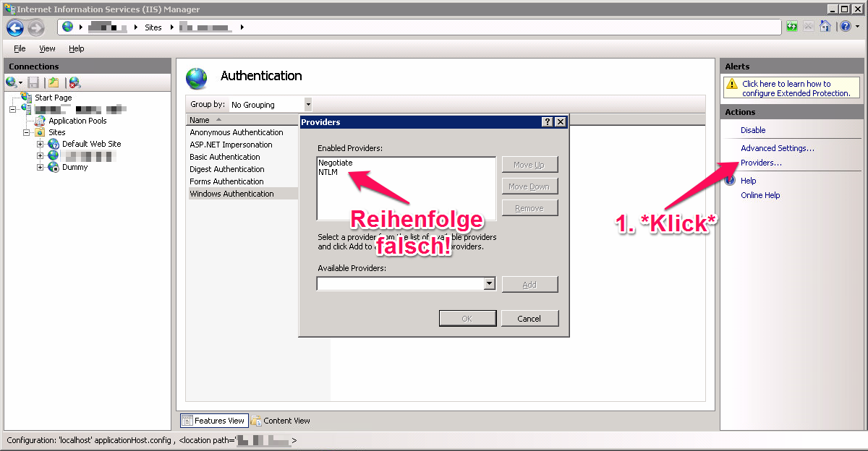Open the breadcrumb arrow right after Sites

coord(172,27)
